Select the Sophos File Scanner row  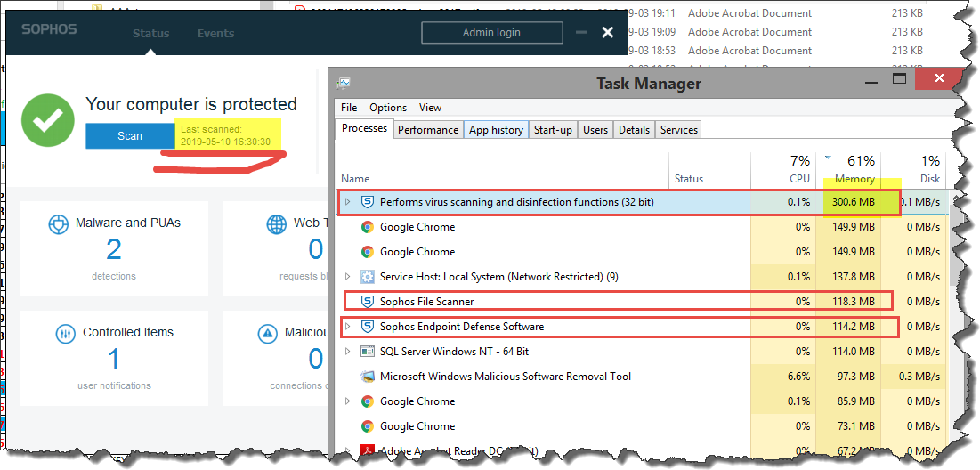point(644,302)
